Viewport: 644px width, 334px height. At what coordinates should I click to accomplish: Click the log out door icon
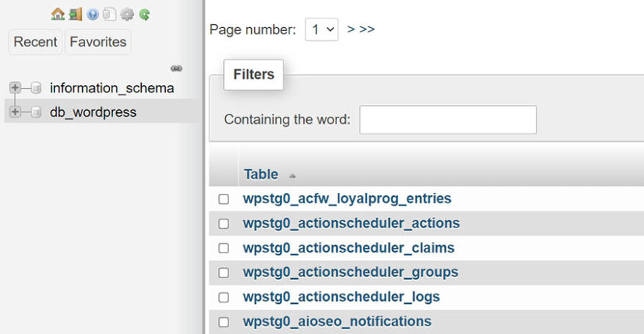[x=75, y=14]
